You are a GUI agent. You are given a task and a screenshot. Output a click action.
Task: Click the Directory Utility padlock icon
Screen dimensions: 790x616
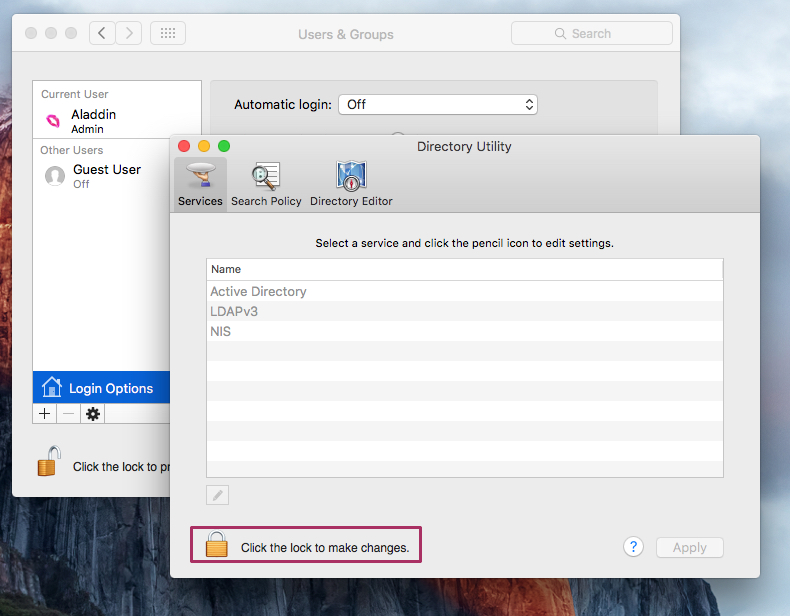point(217,544)
